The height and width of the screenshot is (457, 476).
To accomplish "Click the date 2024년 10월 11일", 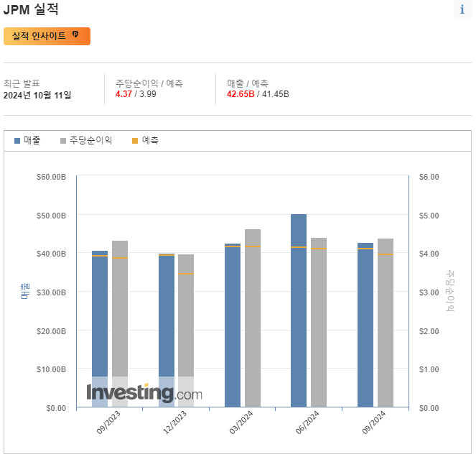I will (37, 95).
